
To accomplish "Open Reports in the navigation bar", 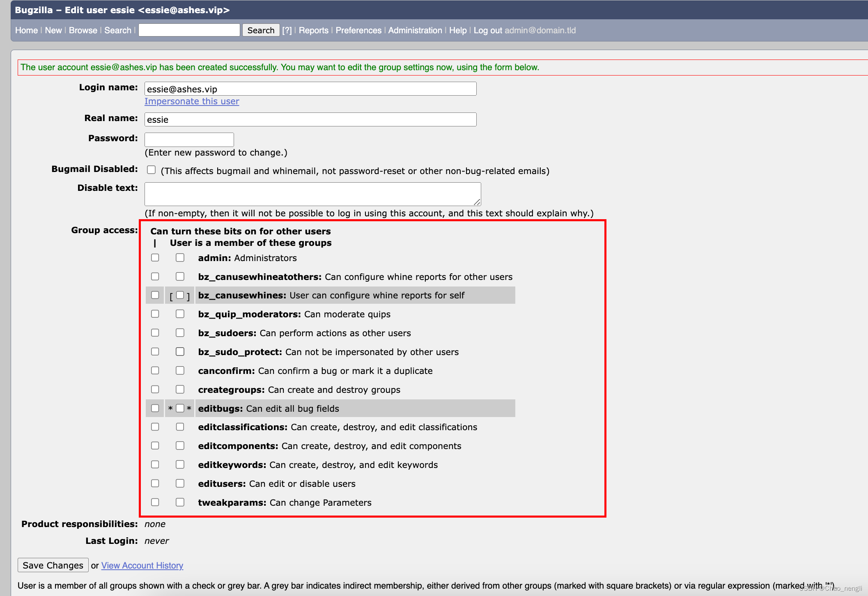I will (314, 30).
